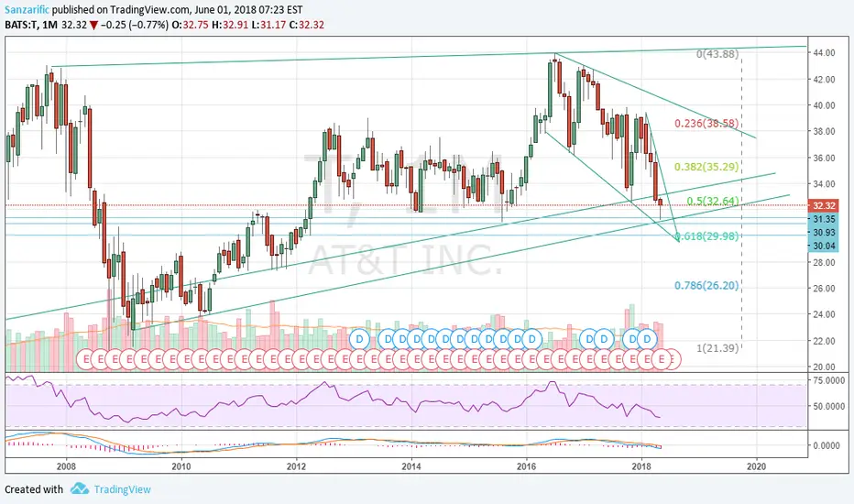854x504 pixels.
Task: Click the BATS:T symbol in the header
Action: 21,25
